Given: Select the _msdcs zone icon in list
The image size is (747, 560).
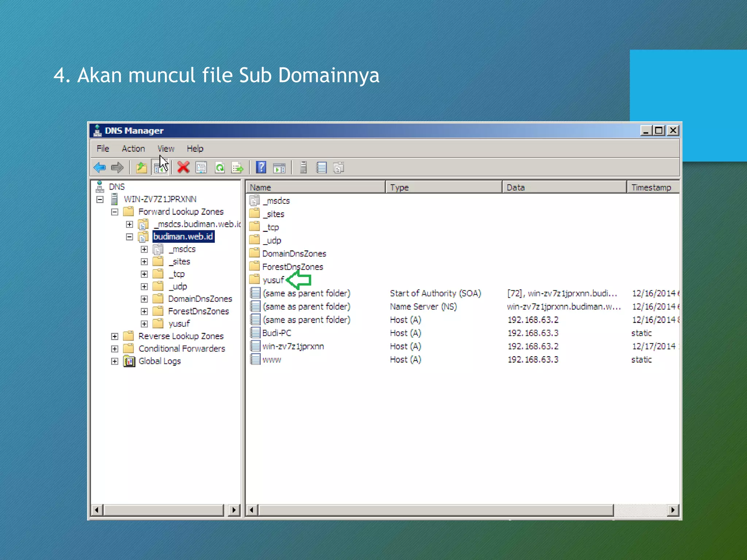Looking at the screenshot, I should [x=255, y=201].
